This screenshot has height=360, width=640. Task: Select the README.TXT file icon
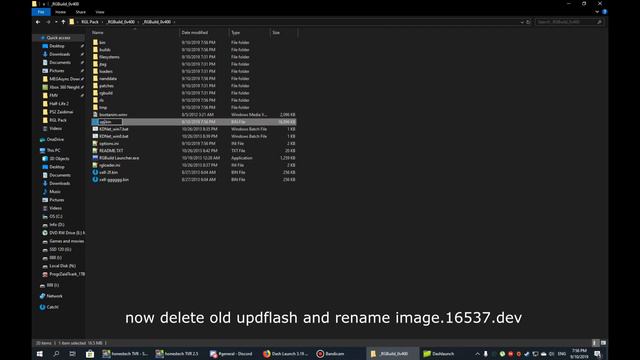[x=95, y=151]
